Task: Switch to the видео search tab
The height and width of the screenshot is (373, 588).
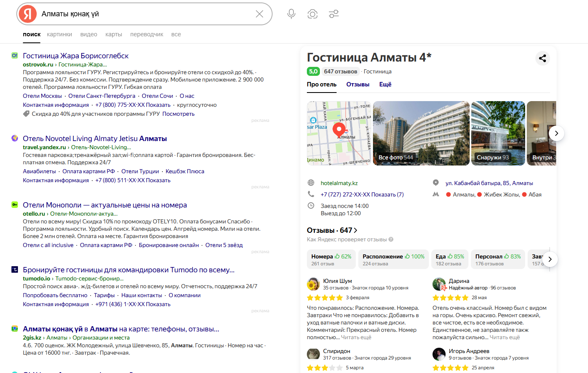Action: click(x=89, y=34)
